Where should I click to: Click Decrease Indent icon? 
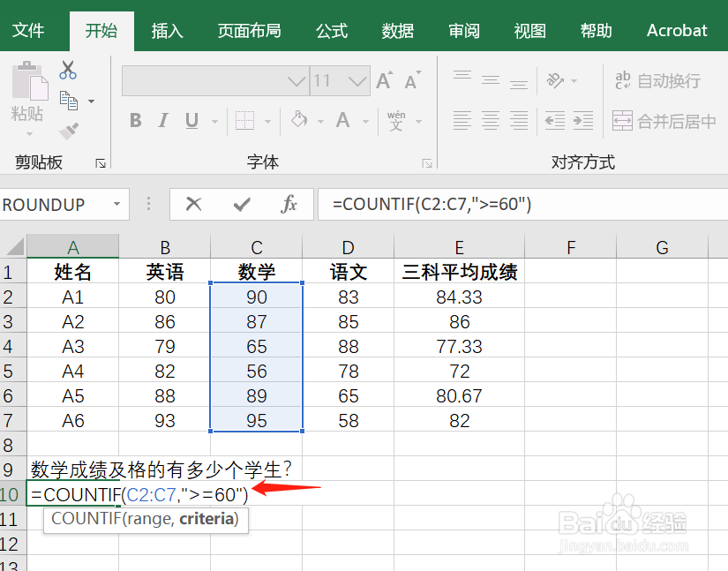[555, 121]
